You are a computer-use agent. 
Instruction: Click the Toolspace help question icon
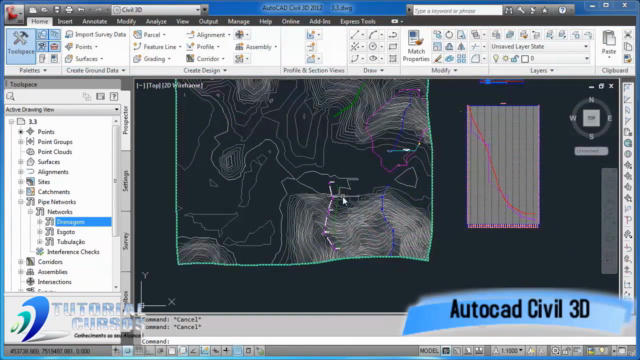point(114,96)
